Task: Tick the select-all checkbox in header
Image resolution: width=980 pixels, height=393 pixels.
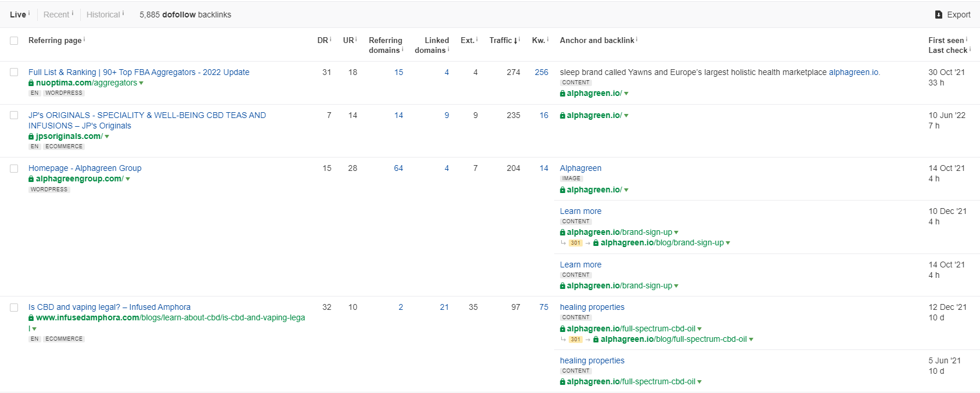Action: coord(14,41)
